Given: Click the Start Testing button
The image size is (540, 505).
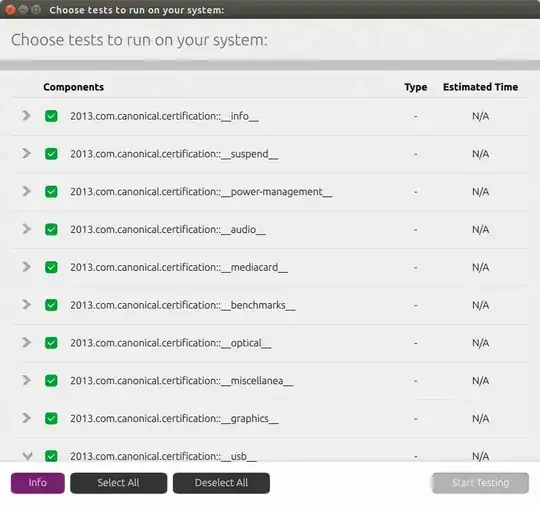Looking at the screenshot, I should coord(480,483).
